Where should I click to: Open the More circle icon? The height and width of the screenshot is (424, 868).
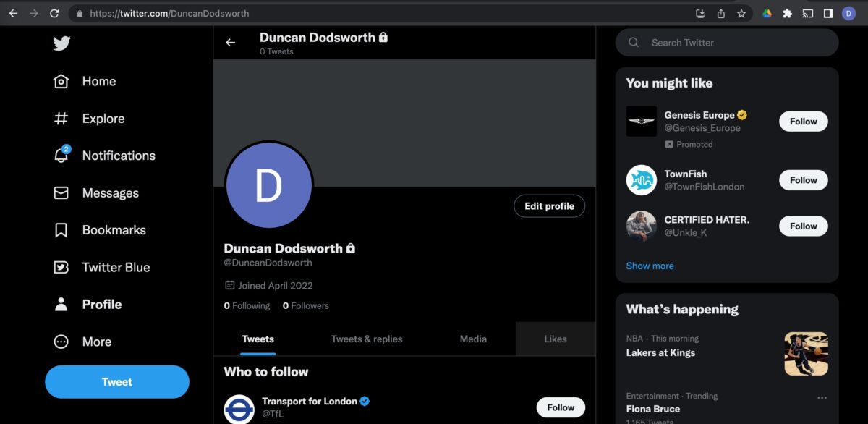coord(61,342)
